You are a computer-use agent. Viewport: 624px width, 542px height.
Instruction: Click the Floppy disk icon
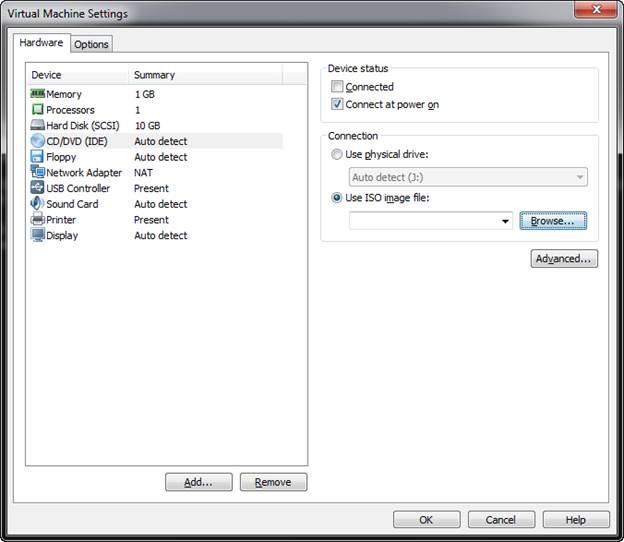(x=37, y=156)
